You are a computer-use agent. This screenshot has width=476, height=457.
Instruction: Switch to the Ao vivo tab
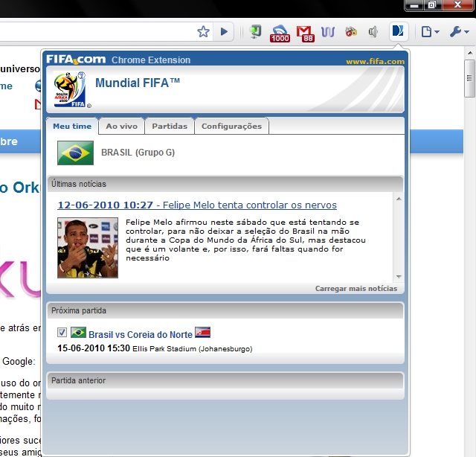click(x=121, y=127)
